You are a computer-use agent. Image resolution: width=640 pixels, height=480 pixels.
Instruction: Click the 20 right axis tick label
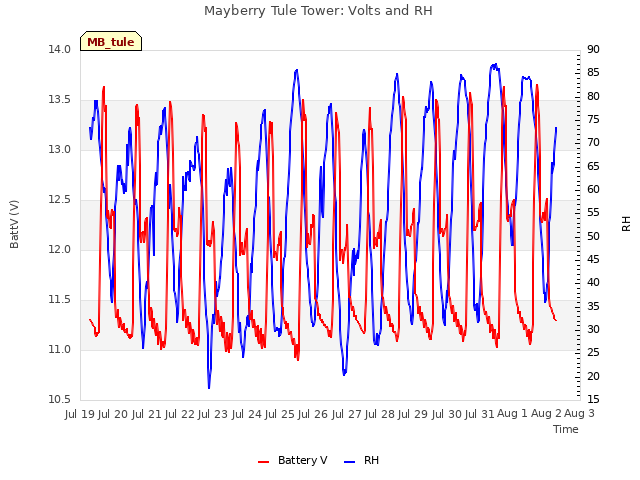click(593, 376)
